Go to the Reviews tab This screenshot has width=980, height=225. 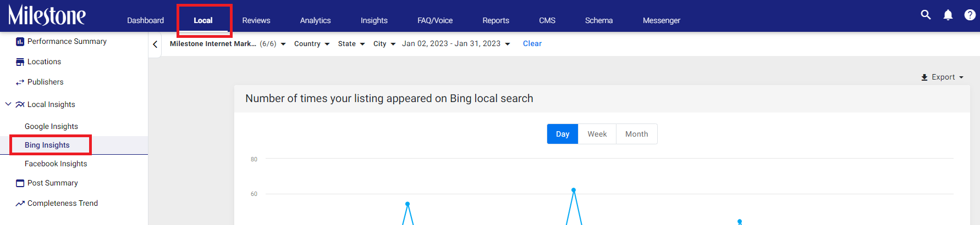256,20
